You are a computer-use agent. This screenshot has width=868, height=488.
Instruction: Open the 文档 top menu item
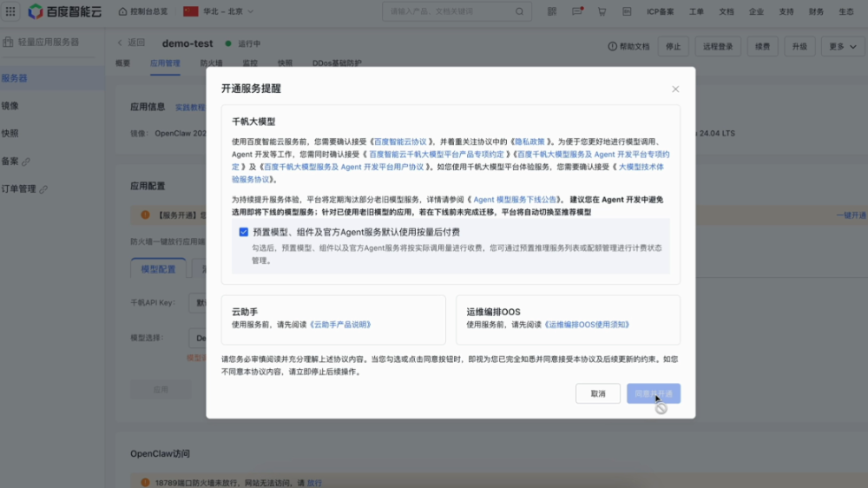pos(727,12)
